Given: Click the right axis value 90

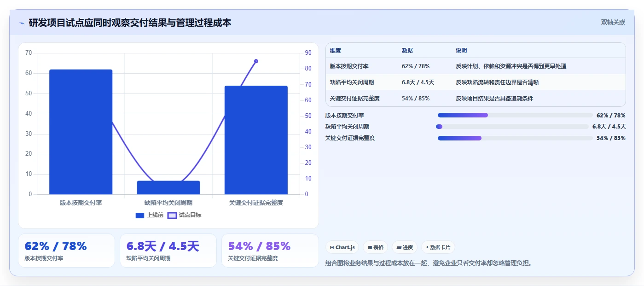Looking at the screenshot, I should coord(308,53).
